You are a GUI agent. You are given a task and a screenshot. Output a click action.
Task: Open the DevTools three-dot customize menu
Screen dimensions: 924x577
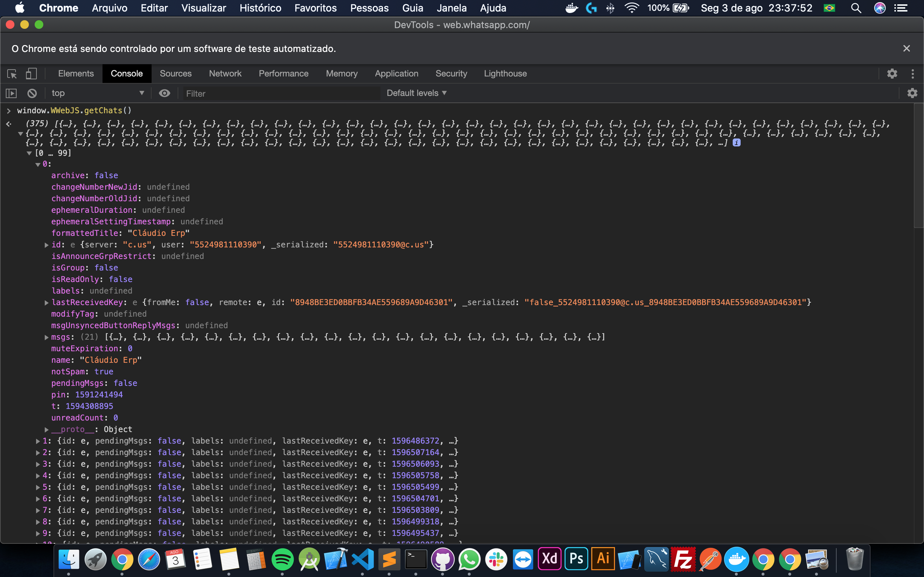(912, 74)
